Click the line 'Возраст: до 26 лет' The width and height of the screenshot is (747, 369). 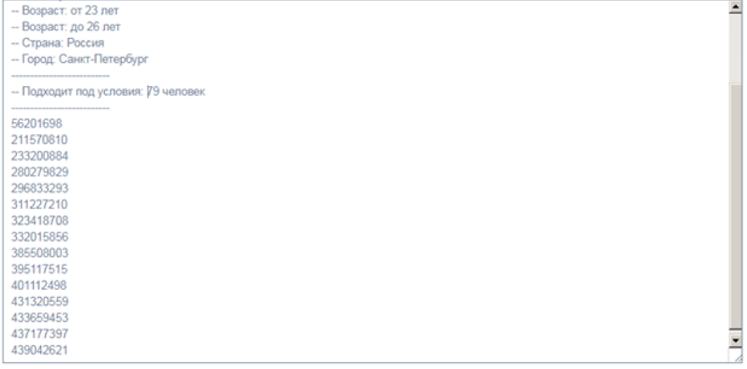point(66,27)
